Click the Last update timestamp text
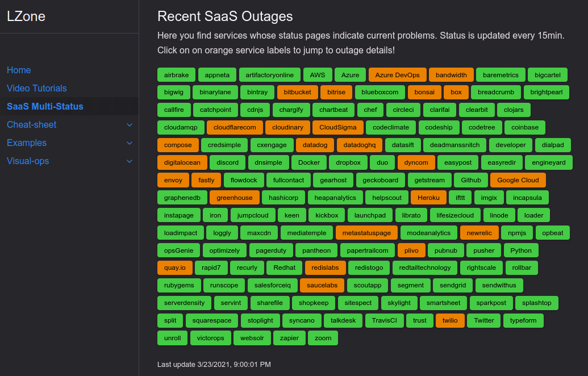The height and width of the screenshot is (376, 588). tap(214, 365)
